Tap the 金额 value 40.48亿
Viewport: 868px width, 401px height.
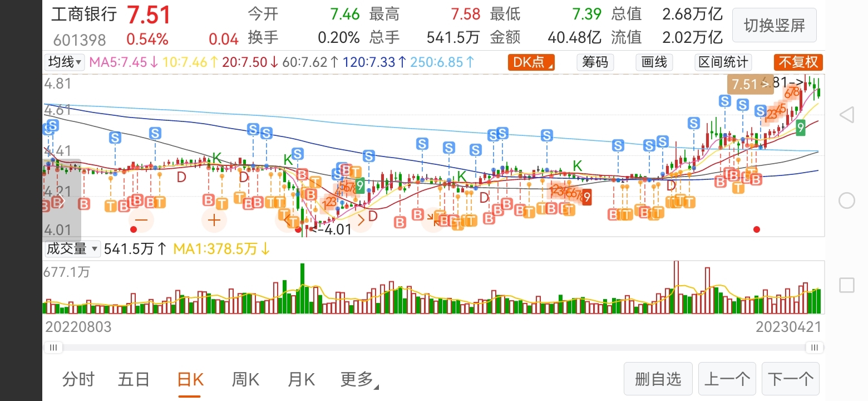click(574, 38)
